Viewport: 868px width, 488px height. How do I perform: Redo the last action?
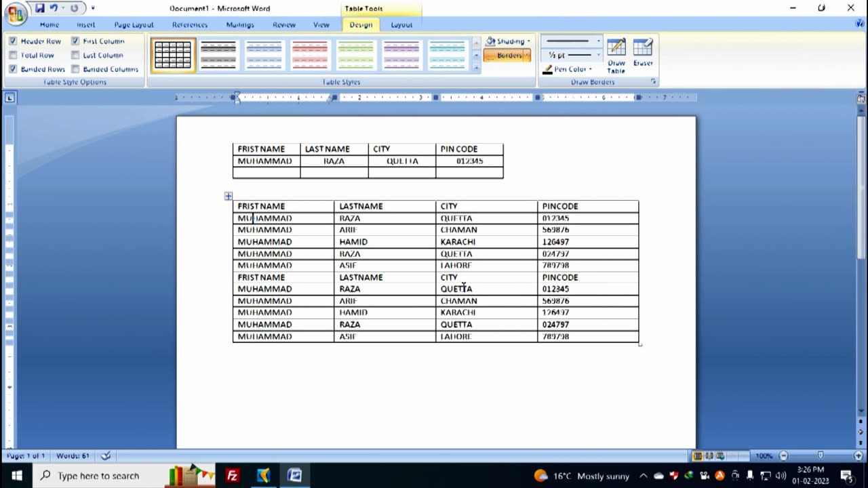click(x=74, y=8)
